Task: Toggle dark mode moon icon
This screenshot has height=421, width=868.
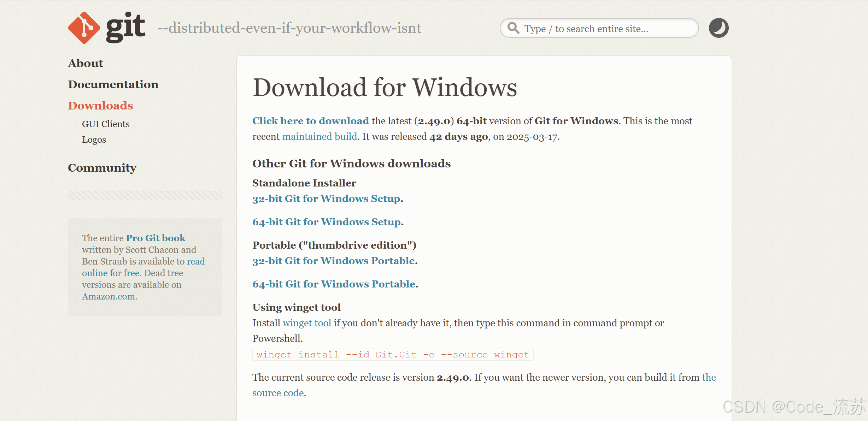Action: pos(719,28)
